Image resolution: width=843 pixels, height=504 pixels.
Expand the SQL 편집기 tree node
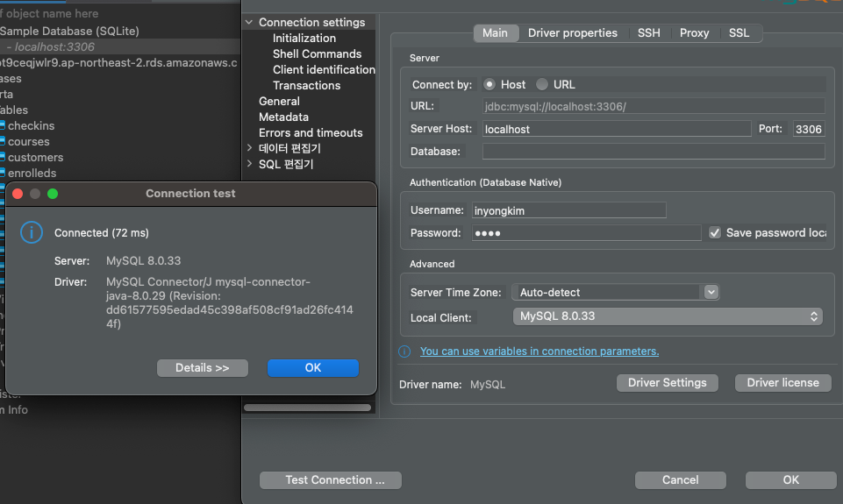tap(249, 164)
